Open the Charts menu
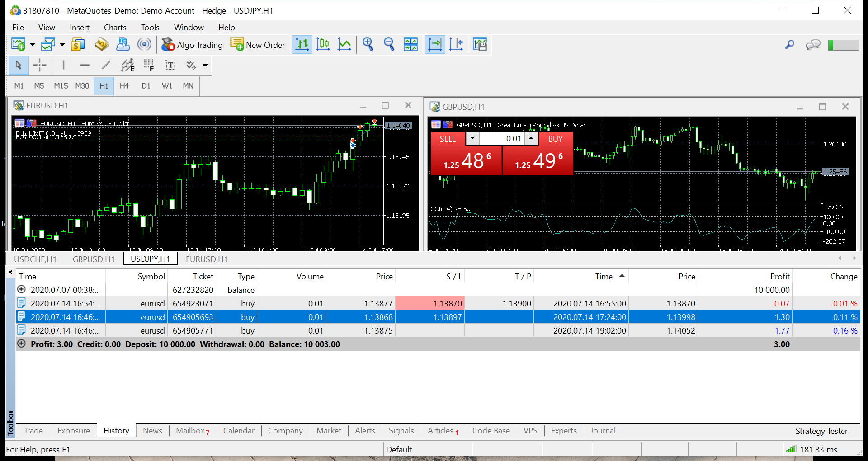 (x=115, y=28)
